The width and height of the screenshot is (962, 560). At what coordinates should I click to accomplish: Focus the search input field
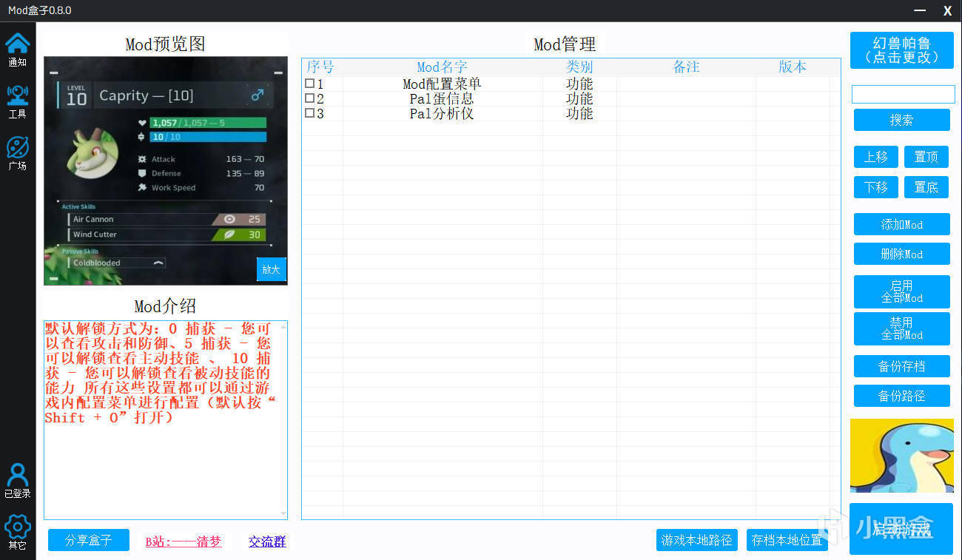(x=903, y=94)
